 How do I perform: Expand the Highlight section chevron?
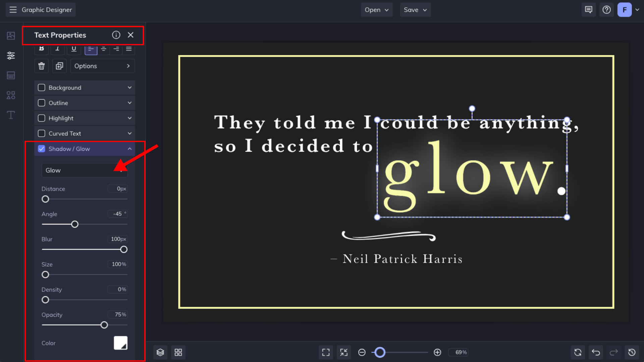point(129,118)
